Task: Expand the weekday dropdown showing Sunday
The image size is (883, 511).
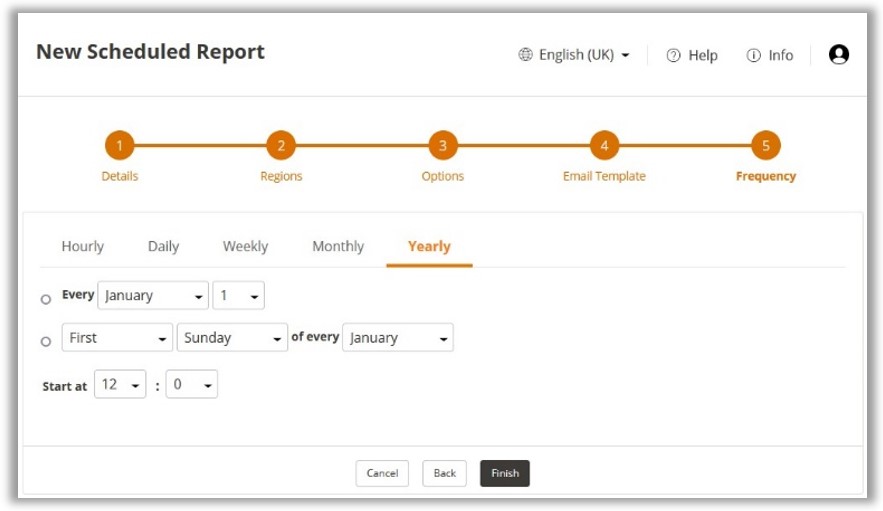Action: tap(232, 338)
